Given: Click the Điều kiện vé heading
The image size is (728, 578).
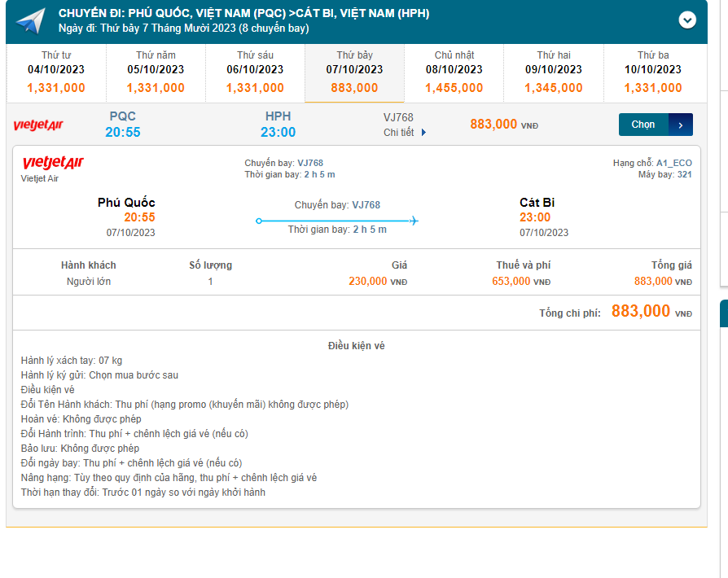Looking at the screenshot, I should click(x=356, y=345).
